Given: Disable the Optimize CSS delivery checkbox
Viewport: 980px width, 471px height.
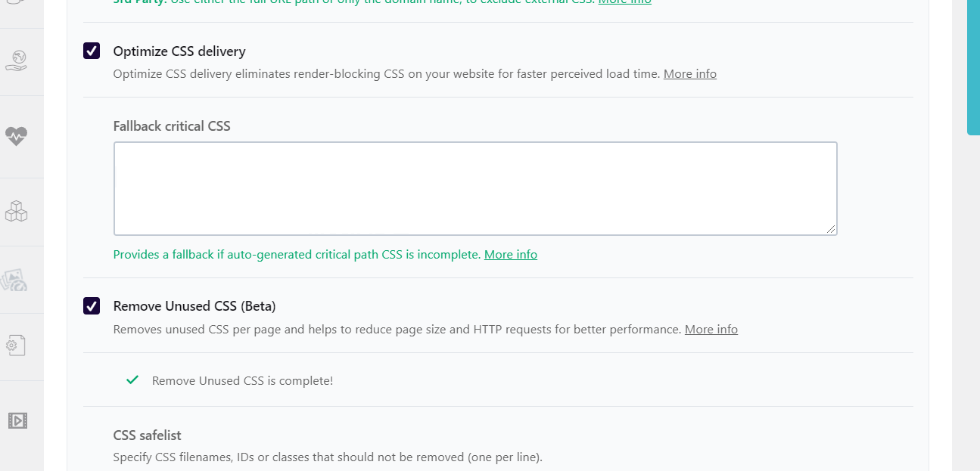Looking at the screenshot, I should (x=92, y=51).
